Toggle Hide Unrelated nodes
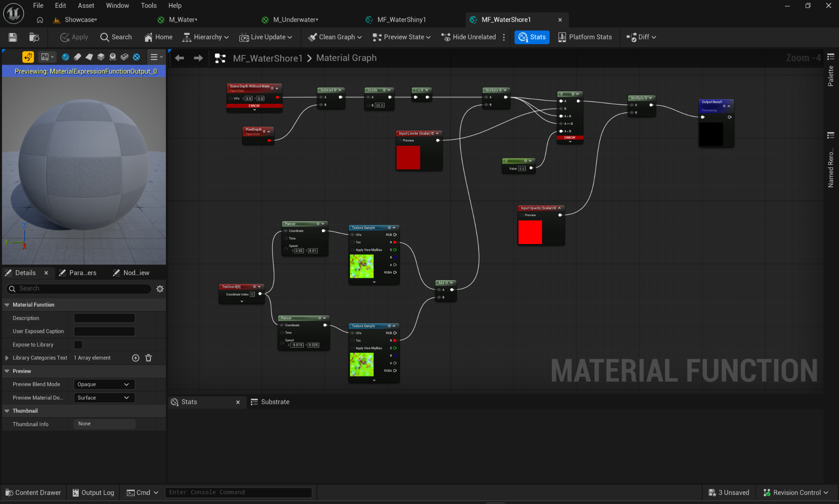 468,37
